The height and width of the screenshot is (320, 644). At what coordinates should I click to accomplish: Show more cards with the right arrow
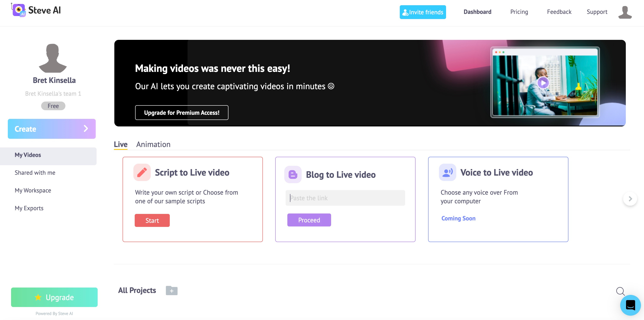click(x=630, y=199)
